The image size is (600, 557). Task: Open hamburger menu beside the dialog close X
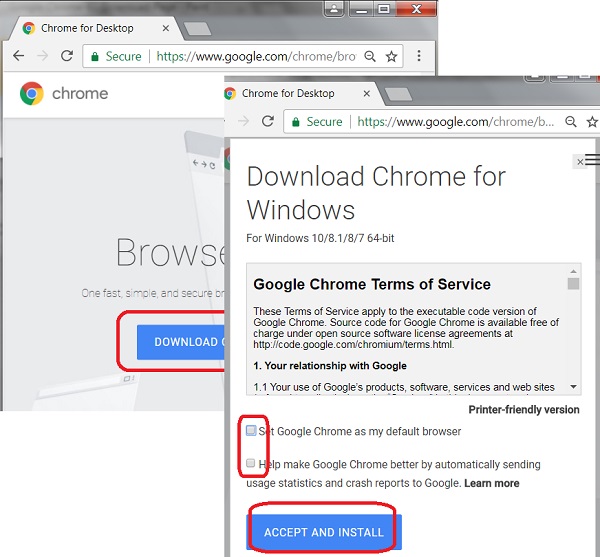pos(593,160)
